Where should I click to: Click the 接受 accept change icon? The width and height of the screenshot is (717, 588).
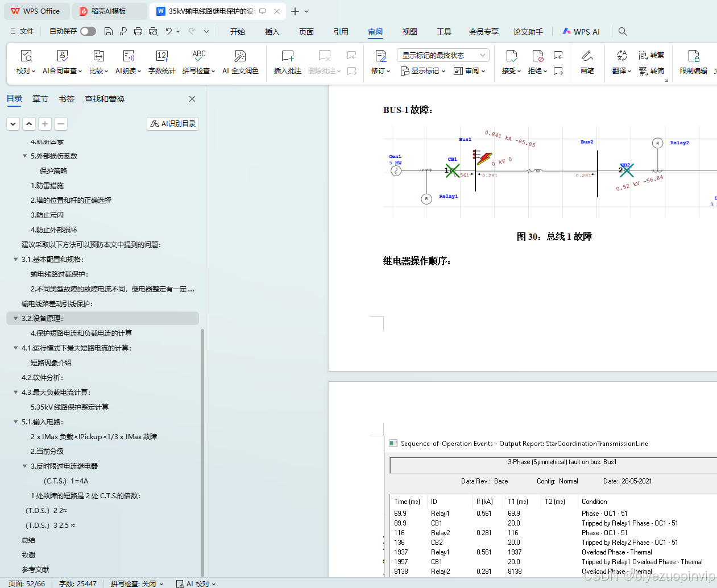[511, 56]
